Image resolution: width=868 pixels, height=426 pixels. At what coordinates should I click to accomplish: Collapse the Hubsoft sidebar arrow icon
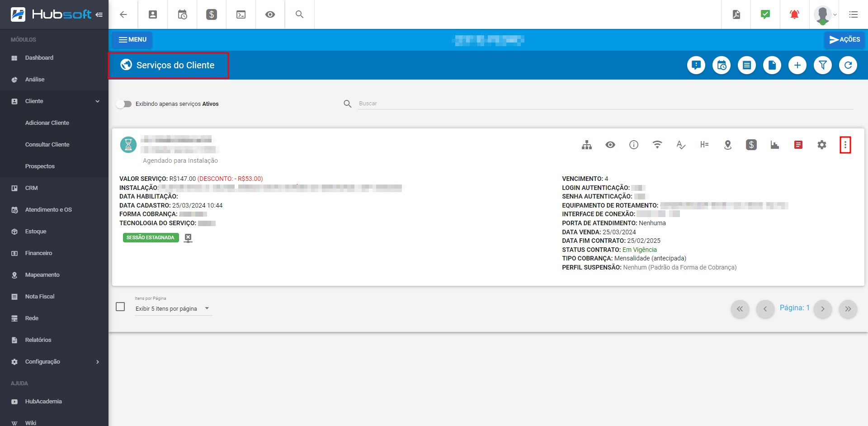[x=99, y=14]
